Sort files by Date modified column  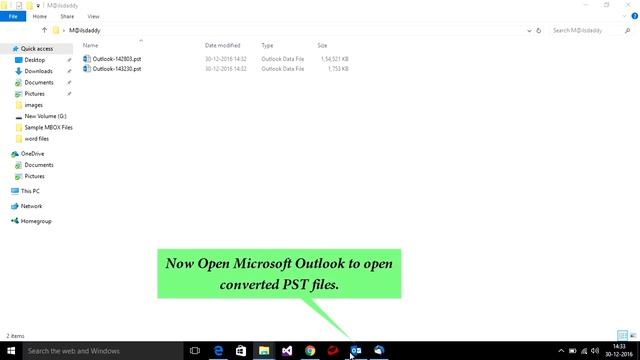(x=222, y=45)
